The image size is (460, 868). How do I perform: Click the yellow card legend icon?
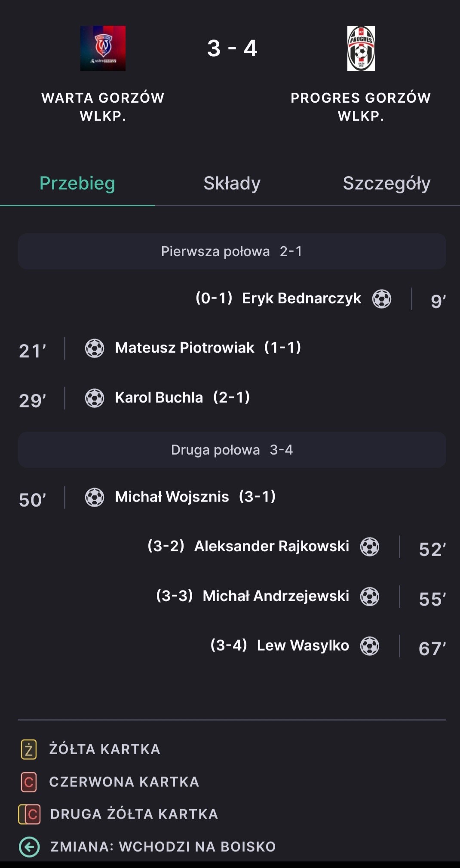pyautogui.click(x=29, y=749)
